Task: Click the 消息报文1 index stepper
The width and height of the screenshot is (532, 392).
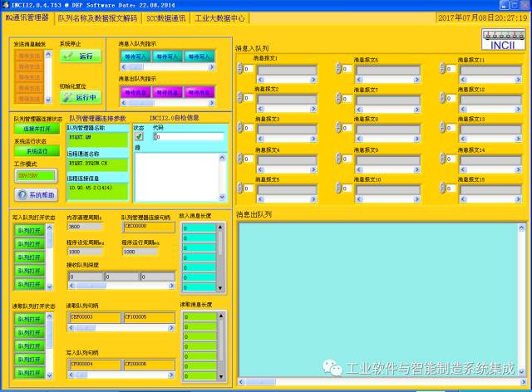Action: [x=240, y=68]
